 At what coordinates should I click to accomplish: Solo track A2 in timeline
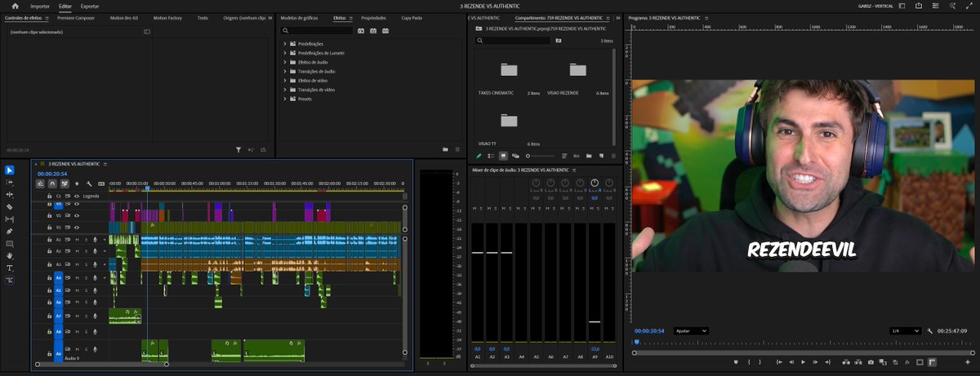(x=86, y=251)
